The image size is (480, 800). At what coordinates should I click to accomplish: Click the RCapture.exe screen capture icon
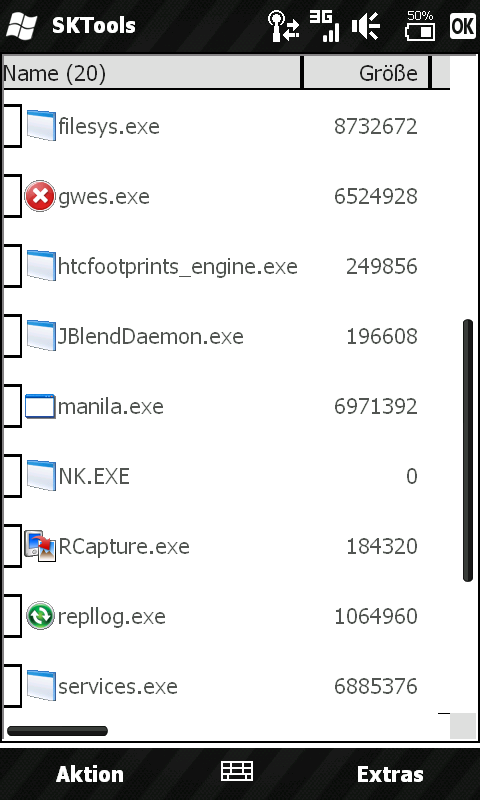pos(40,546)
